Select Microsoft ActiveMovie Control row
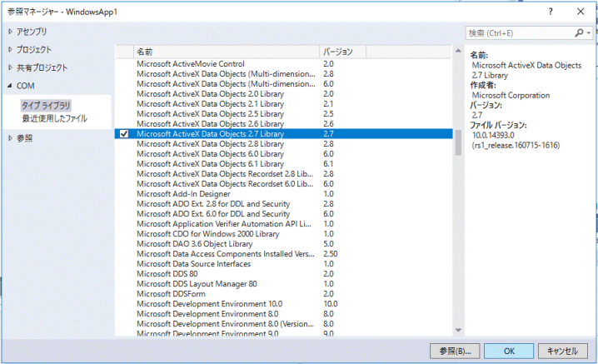The width and height of the screenshot is (598, 364). pyautogui.click(x=283, y=64)
